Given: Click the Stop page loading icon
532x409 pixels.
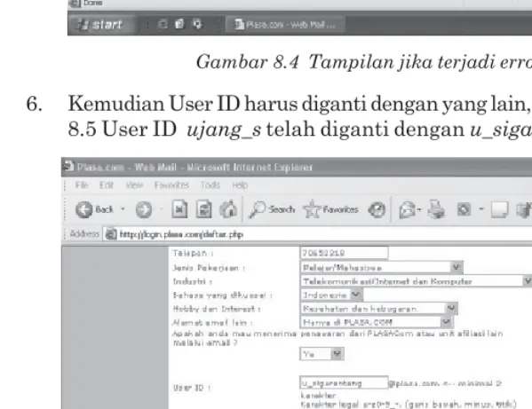Looking at the screenshot, I should 179,209.
